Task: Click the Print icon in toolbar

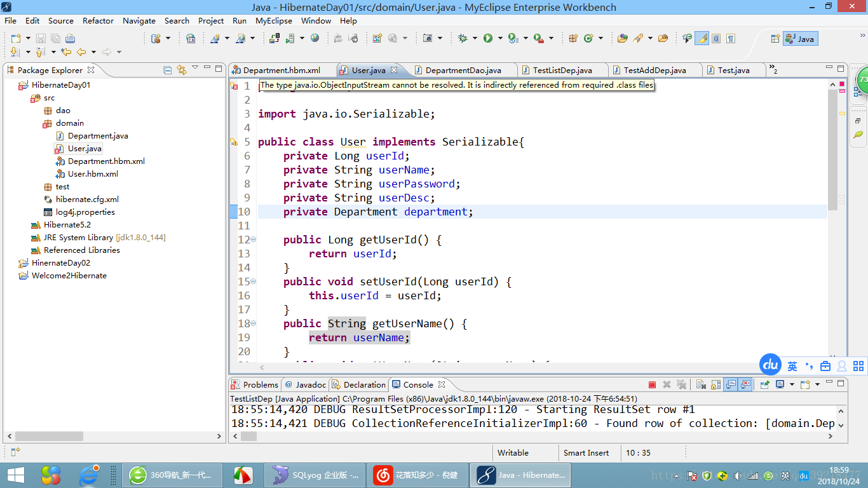Action: [70, 38]
